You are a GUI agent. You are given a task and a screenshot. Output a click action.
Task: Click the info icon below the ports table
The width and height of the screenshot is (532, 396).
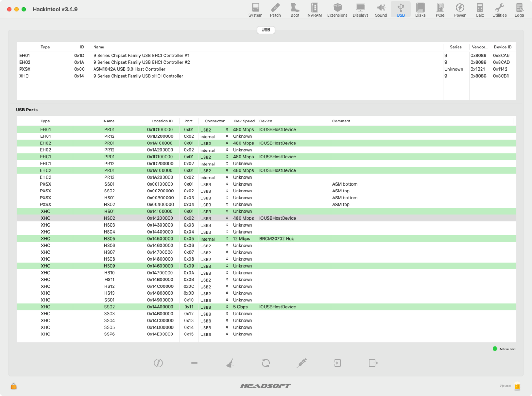[x=158, y=363]
